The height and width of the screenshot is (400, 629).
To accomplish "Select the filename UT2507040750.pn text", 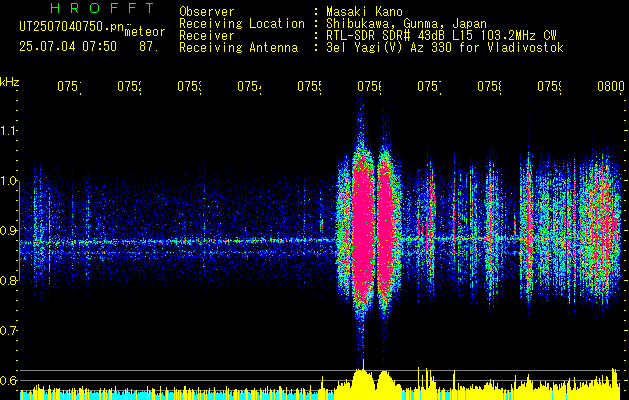I will pyautogui.click(x=72, y=27).
